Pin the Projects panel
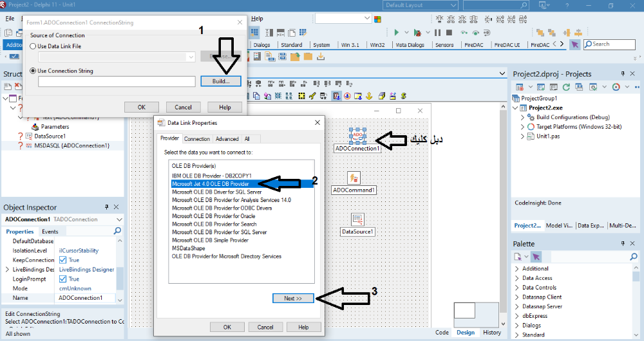644x341 pixels. pyautogui.click(x=623, y=73)
